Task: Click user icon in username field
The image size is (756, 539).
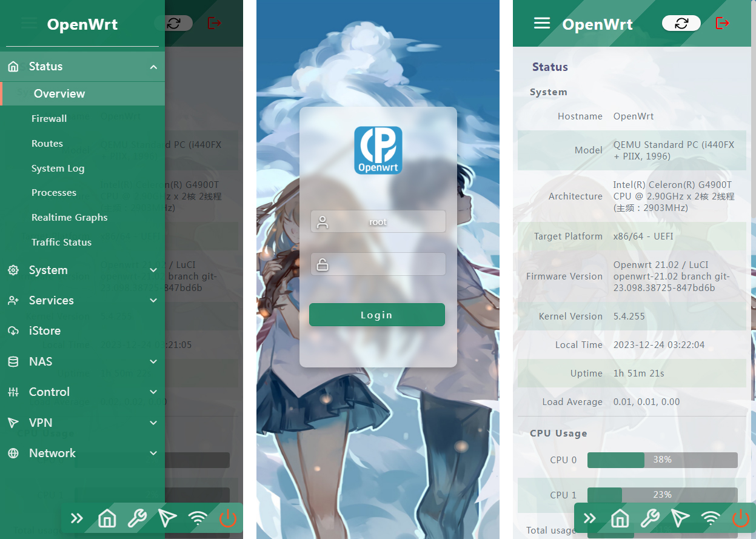Action: click(x=323, y=222)
